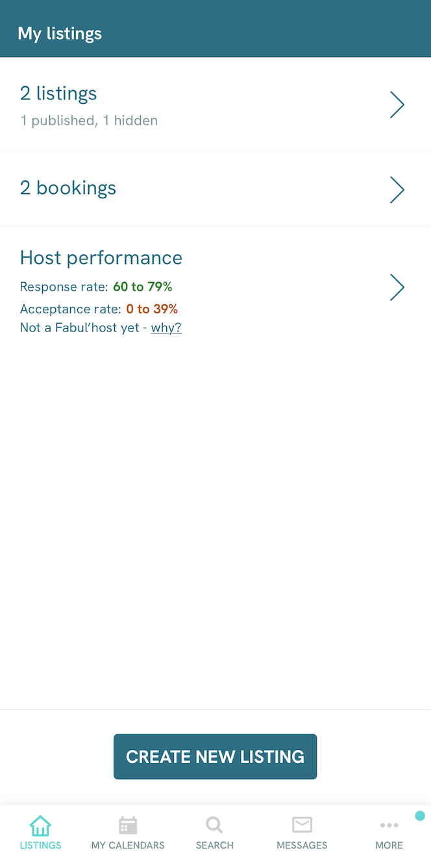Screen dimensions: 431x868
Task: Click the "1 published, 1 hidden" subtitle
Action: tap(89, 121)
